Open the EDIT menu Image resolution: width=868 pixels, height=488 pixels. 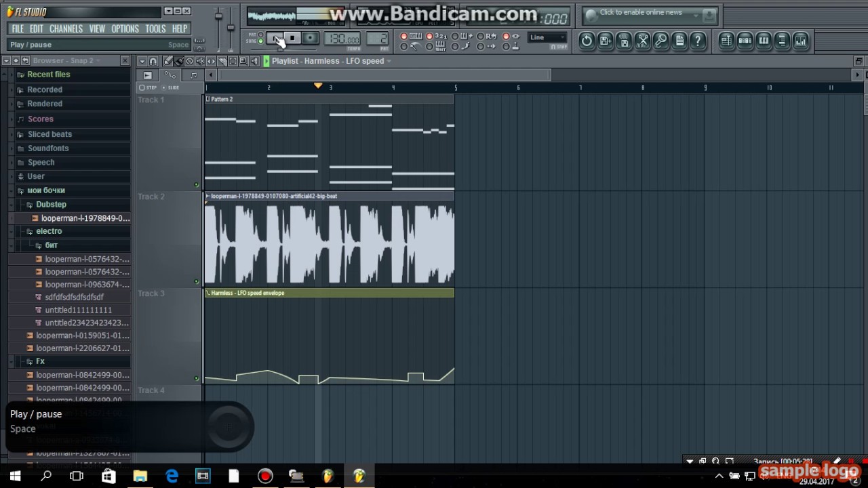pyautogui.click(x=37, y=28)
